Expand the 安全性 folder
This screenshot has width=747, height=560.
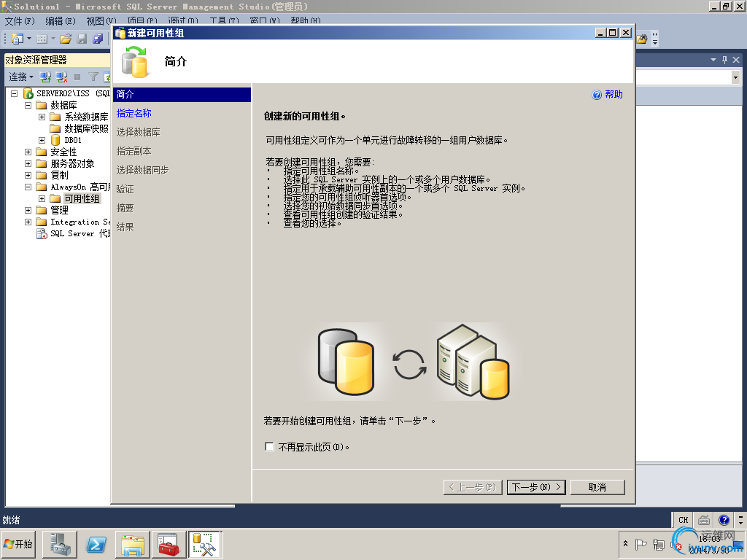28,152
